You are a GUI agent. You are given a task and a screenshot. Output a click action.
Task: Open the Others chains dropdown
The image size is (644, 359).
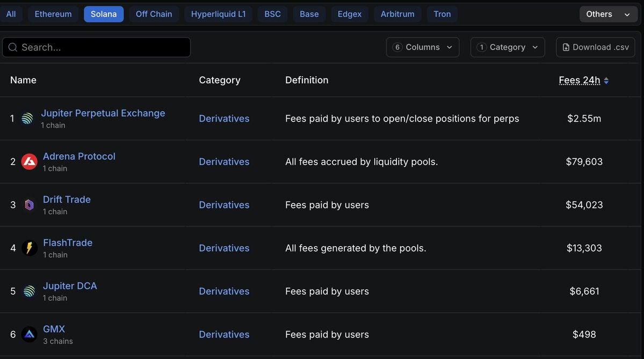(608, 14)
